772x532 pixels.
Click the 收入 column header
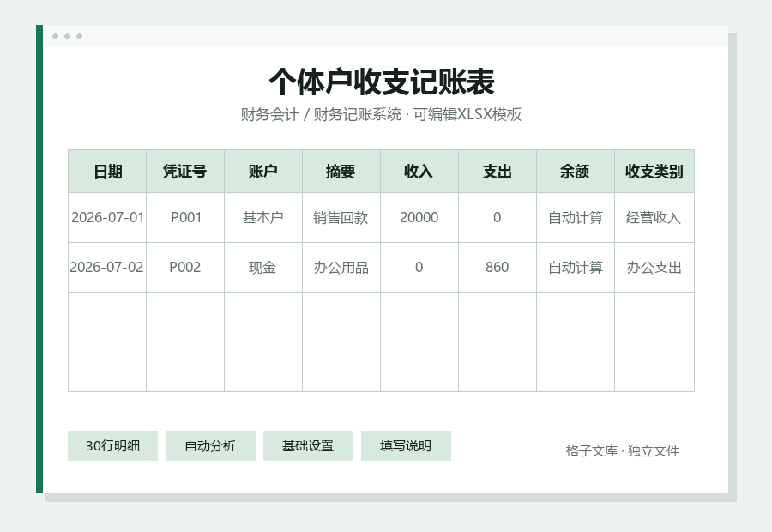tap(419, 172)
